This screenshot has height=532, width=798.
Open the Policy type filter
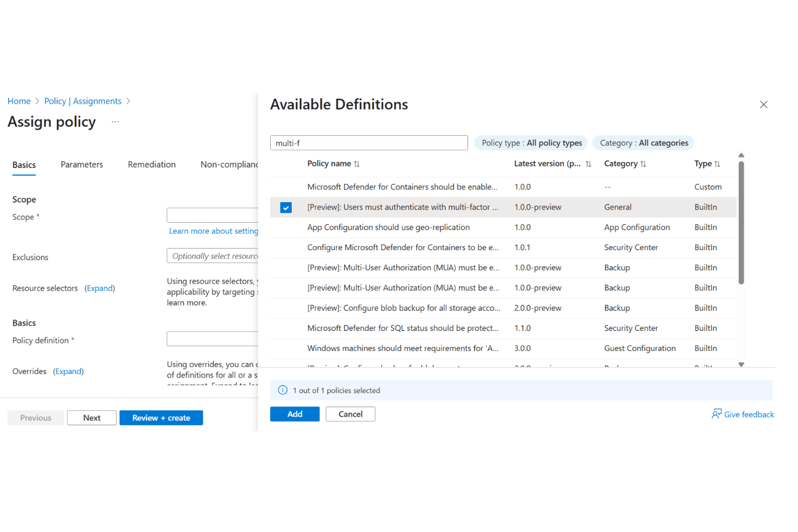[x=532, y=143]
